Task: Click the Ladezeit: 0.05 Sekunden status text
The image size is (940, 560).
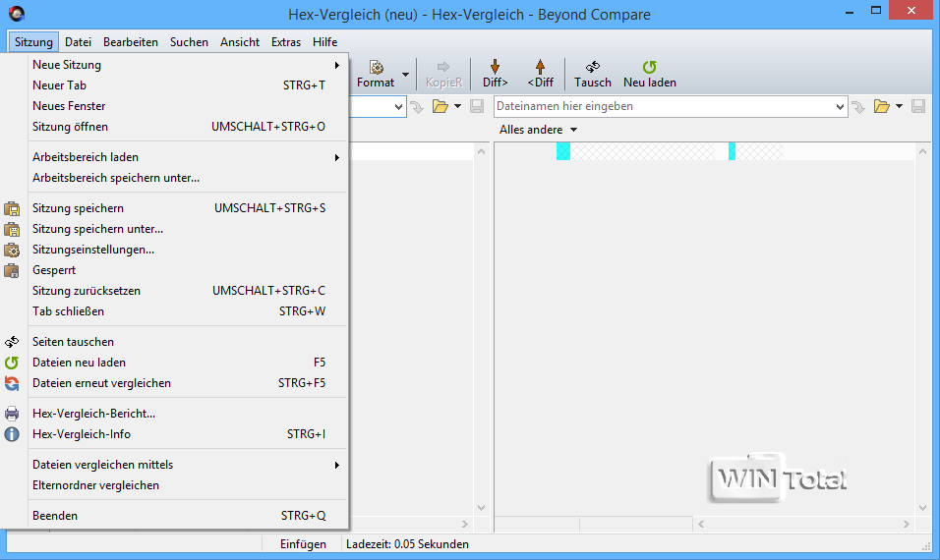Action: point(408,544)
